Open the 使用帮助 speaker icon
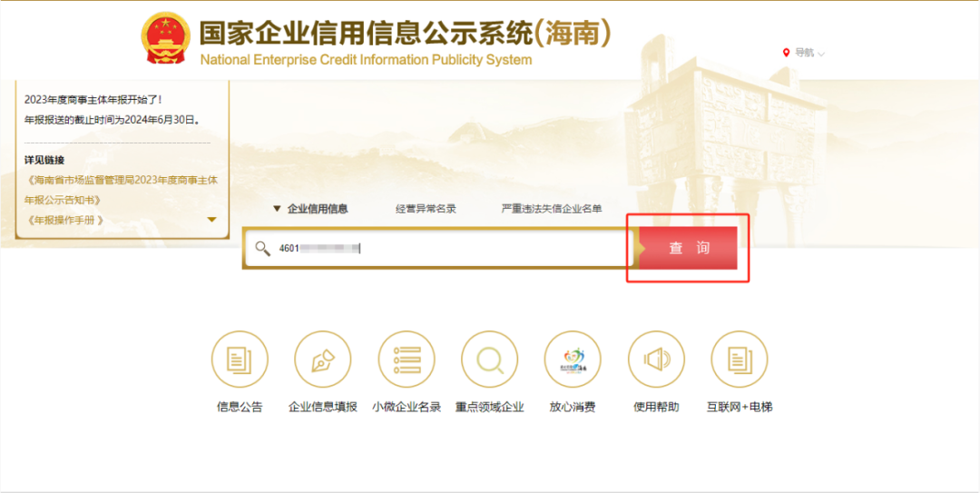Viewport: 980px width, 493px height. click(x=656, y=360)
